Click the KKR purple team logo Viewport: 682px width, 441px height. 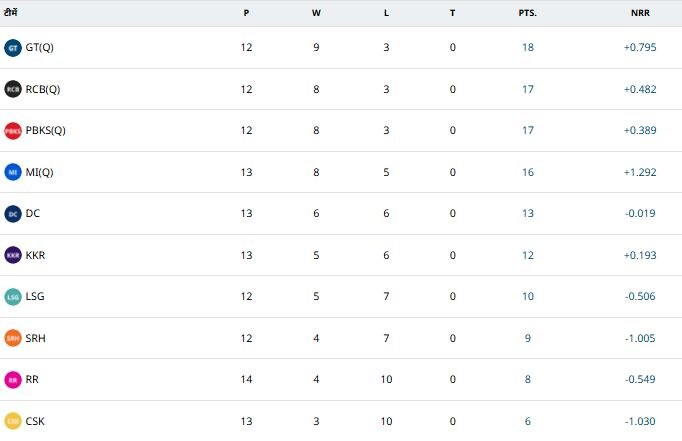(13, 255)
